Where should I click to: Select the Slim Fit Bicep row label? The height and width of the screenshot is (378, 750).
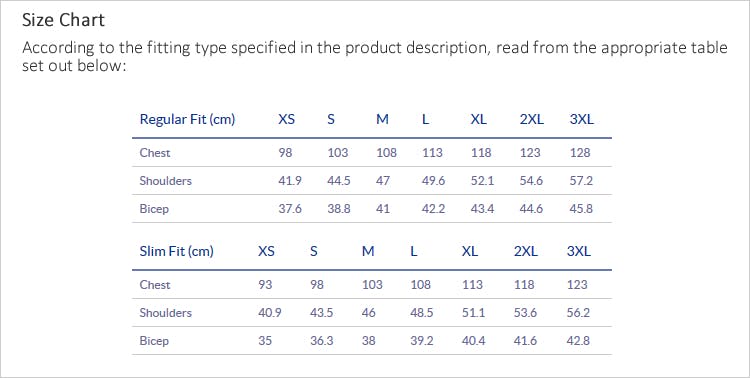(154, 341)
